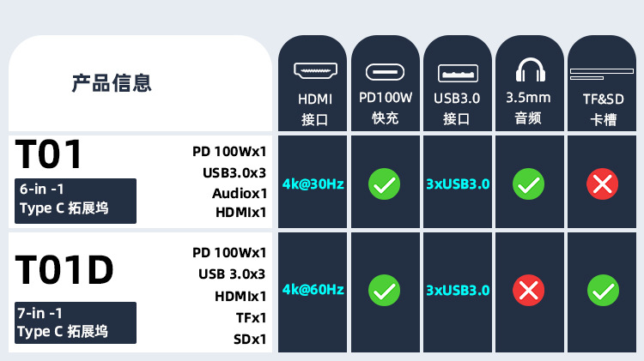
Task: Click the T01 model name
Action: [50, 155]
